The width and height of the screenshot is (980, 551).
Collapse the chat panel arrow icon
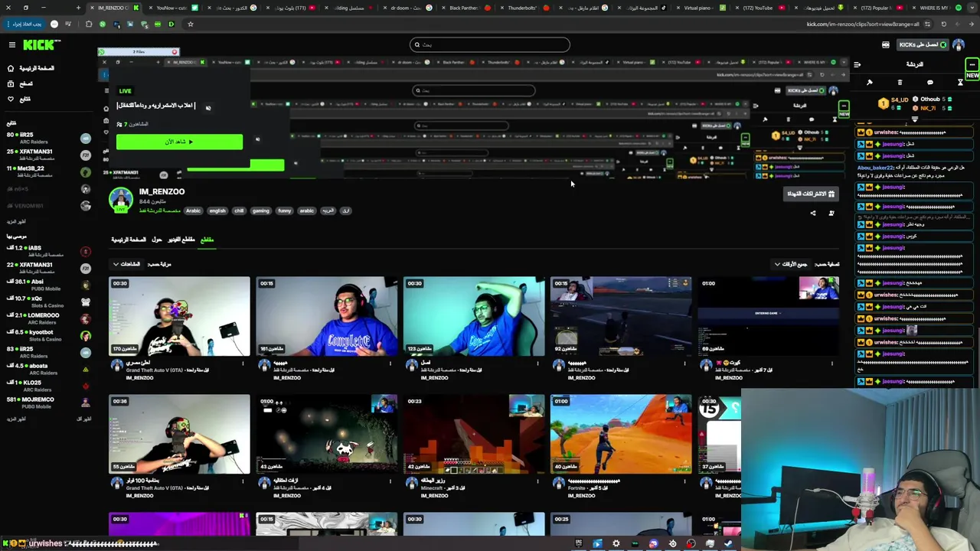[857, 64]
